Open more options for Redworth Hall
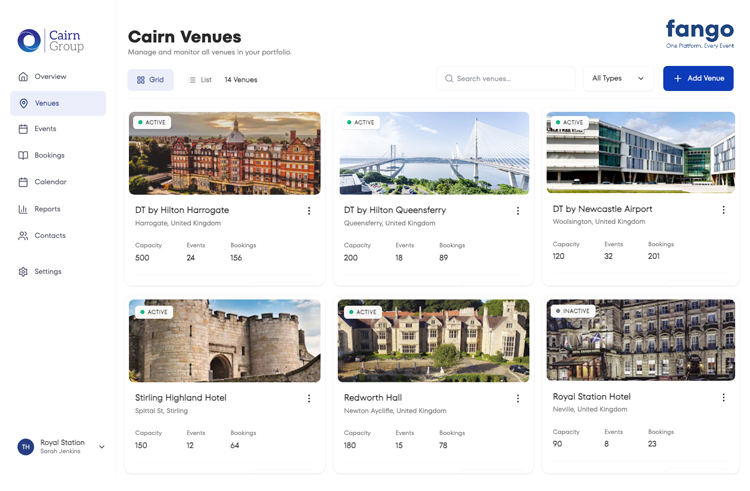This screenshot has width=750, height=491. [x=518, y=398]
